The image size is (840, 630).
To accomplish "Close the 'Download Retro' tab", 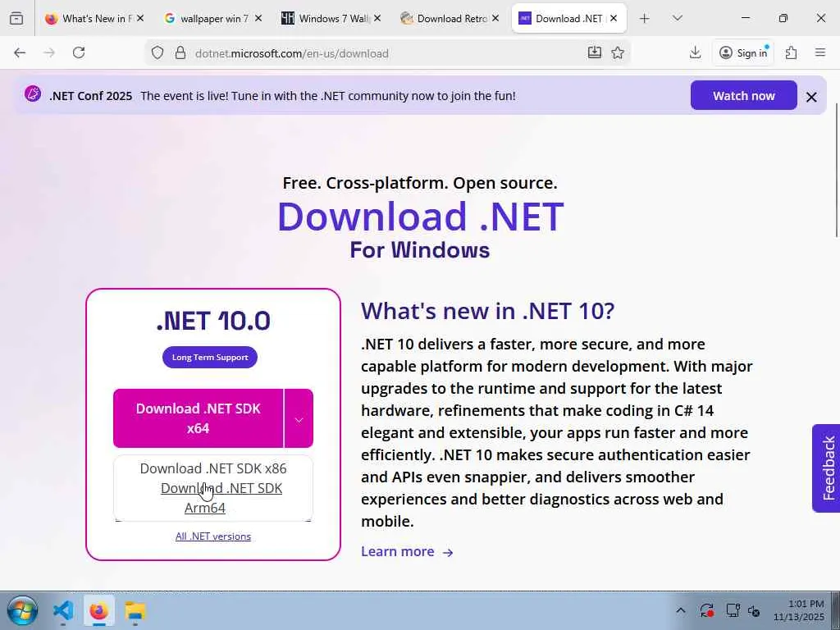I will tap(495, 18).
